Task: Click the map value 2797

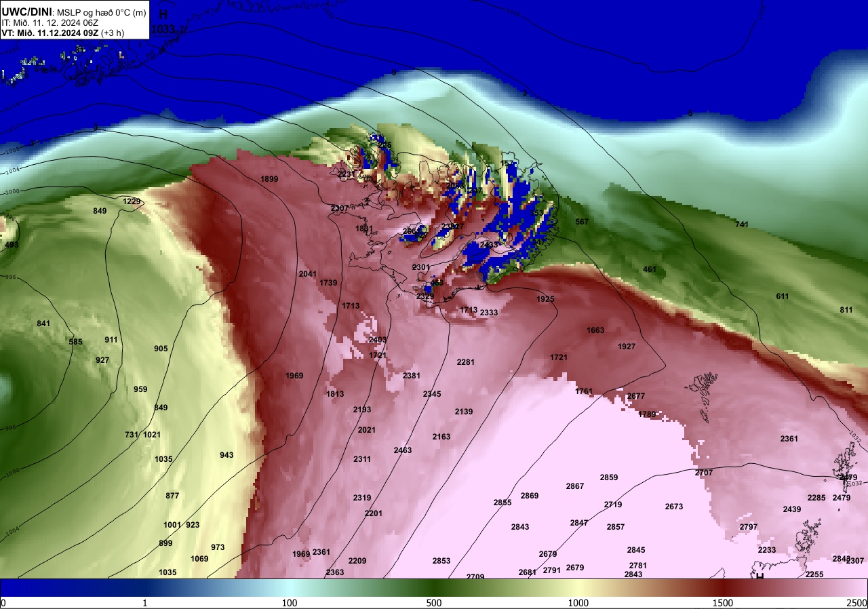Action: pyautogui.click(x=749, y=527)
